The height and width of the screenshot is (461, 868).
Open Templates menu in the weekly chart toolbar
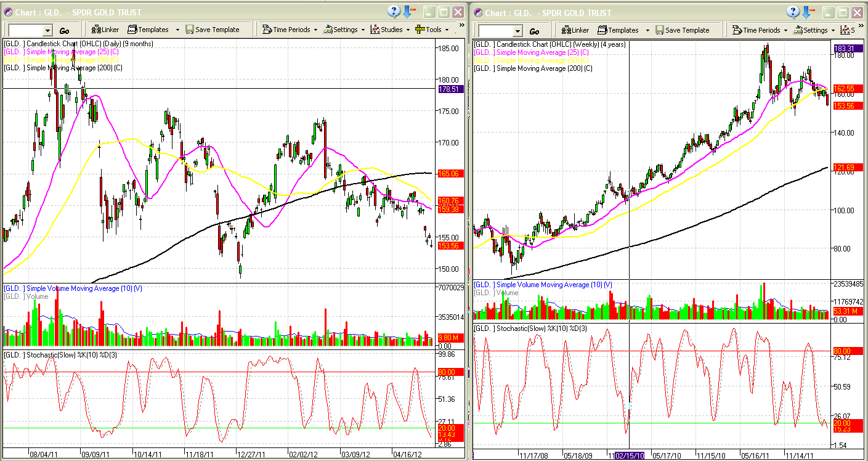623,30
